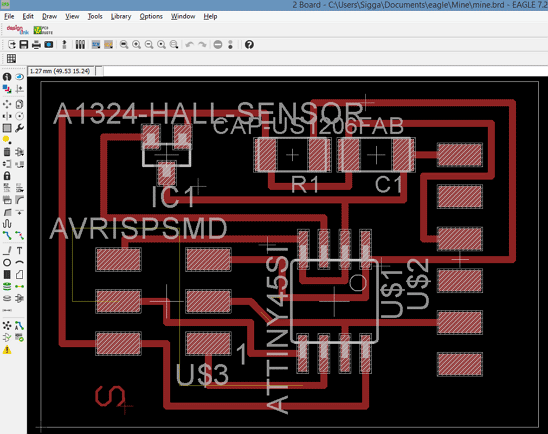Run the Ratsnest tool

click(7, 326)
